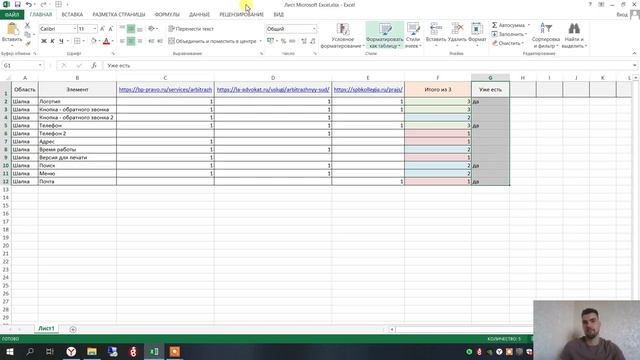This screenshot has width=640, height=360.
Task: Activate the Format Painter brush
Action: 27,43
